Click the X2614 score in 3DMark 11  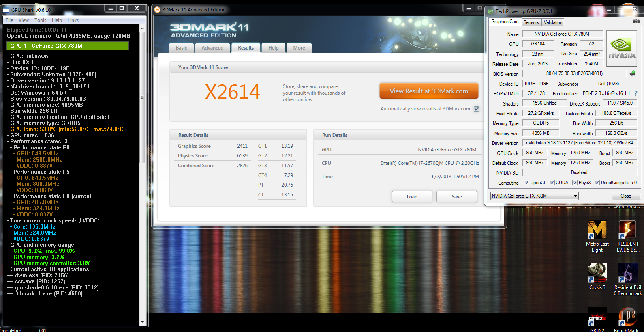232,92
